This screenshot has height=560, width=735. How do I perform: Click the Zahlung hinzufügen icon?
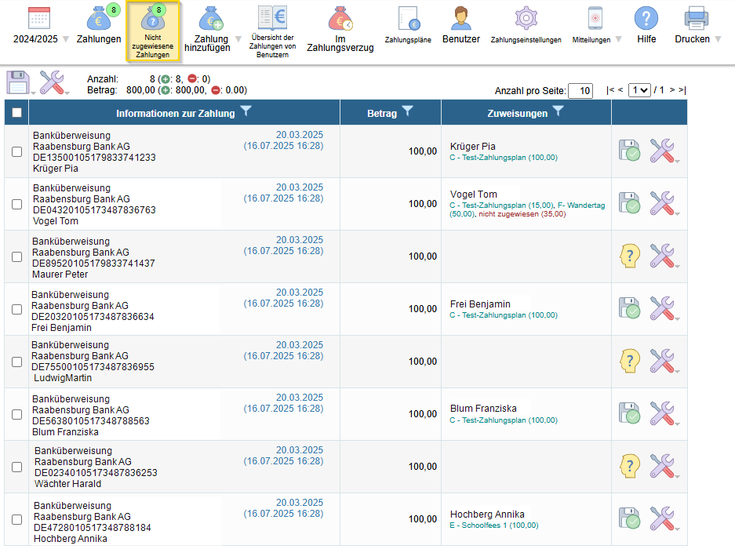(x=211, y=18)
